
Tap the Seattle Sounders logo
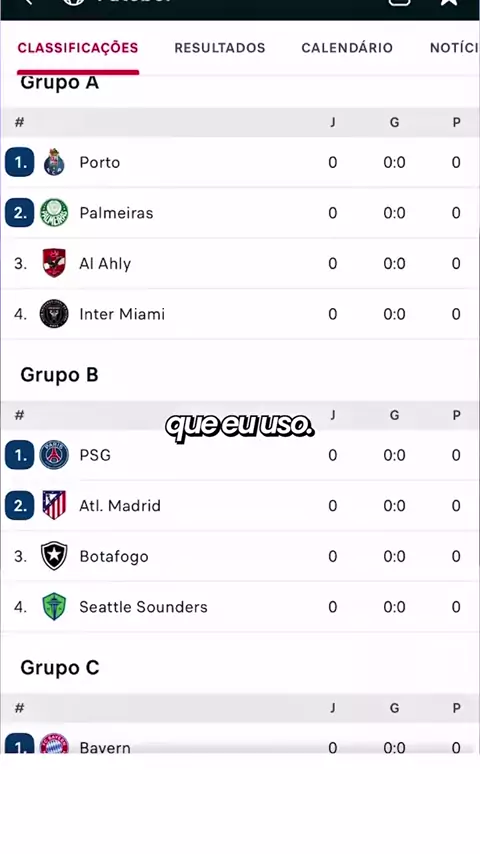(x=54, y=607)
